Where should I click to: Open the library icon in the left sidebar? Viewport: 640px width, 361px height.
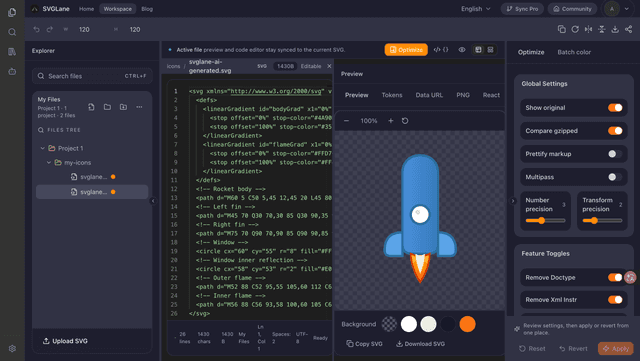pyautogui.click(x=12, y=51)
